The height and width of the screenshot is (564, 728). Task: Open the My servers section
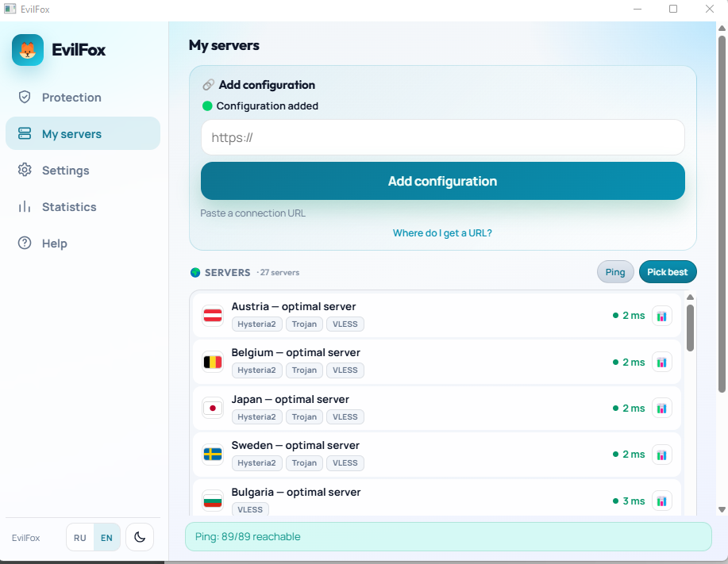[83, 133]
